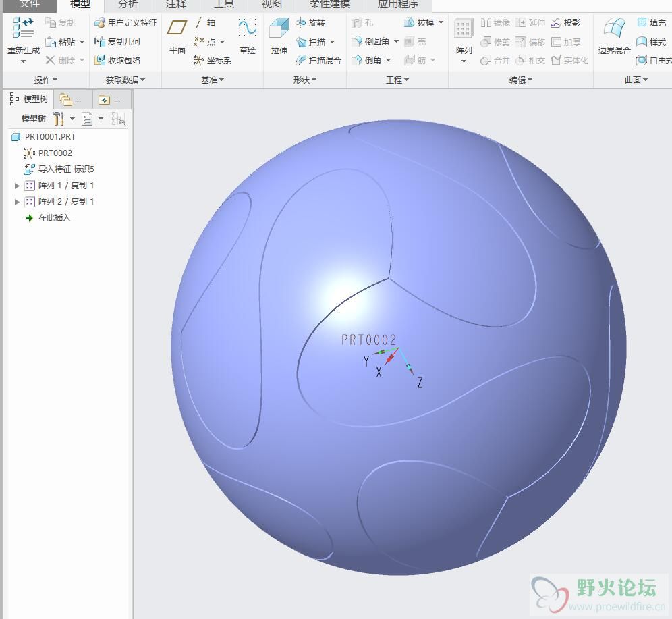This screenshot has height=619, width=672.
Task: Open the 粘贴 paste dropdown arrow
Action: point(82,42)
